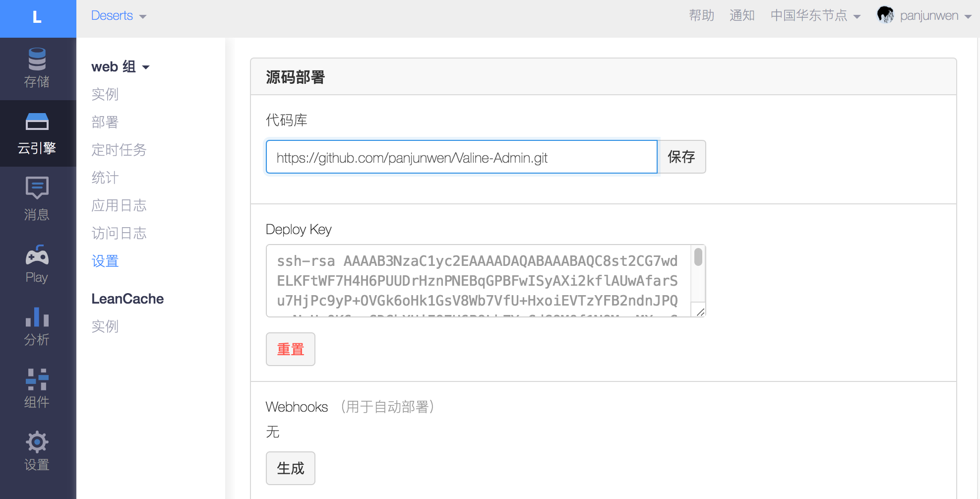Click 重置 to reset the Deploy Key
This screenshot has width=980, height=499.
click(x=291, y=349)
